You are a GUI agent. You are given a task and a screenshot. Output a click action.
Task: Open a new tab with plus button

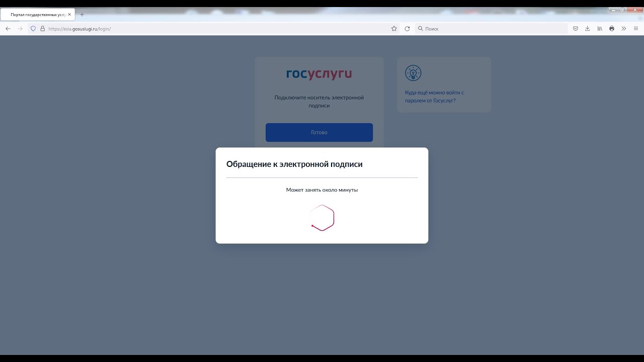(82, 15)
